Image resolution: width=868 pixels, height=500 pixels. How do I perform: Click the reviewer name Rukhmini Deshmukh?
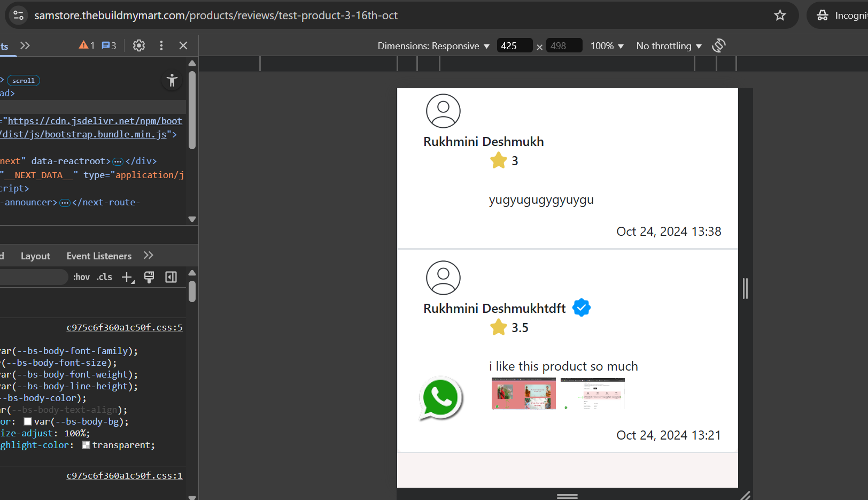pyautogui.click(x=484, y=142)
